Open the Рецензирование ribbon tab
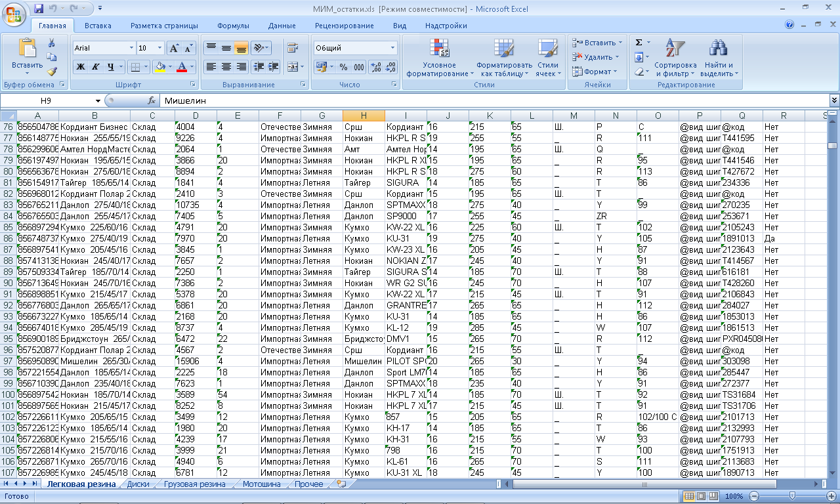This screenshot has width=840, height=504. (344, 26)
